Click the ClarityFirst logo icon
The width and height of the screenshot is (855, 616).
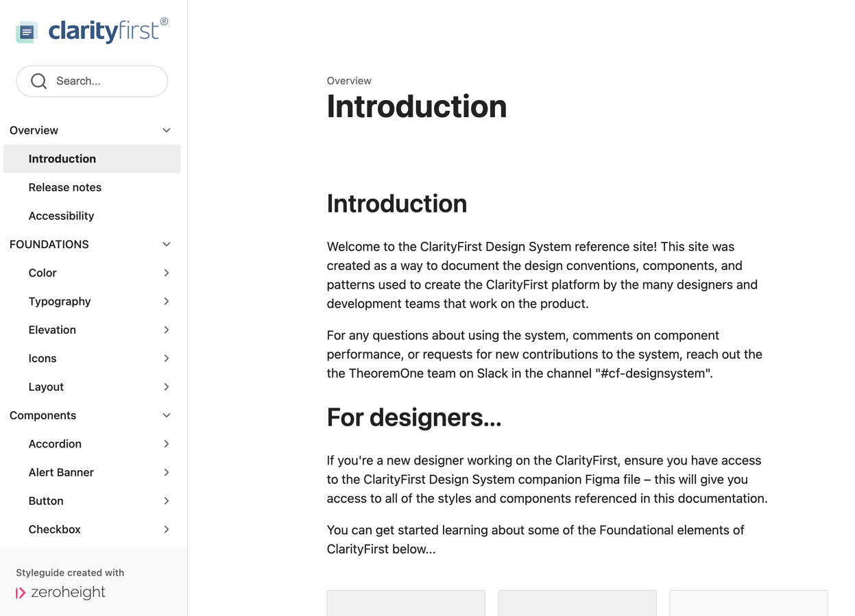pos(25,31)
